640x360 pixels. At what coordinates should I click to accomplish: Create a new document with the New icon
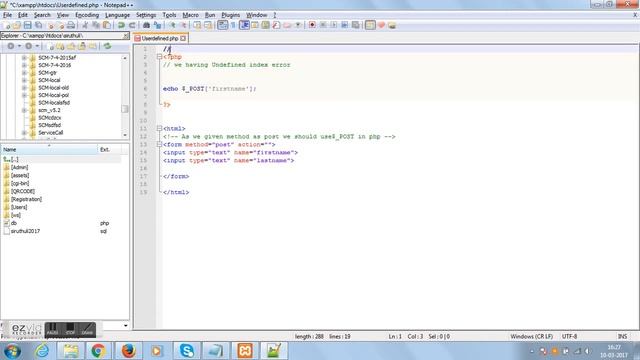tap(7, 25)
